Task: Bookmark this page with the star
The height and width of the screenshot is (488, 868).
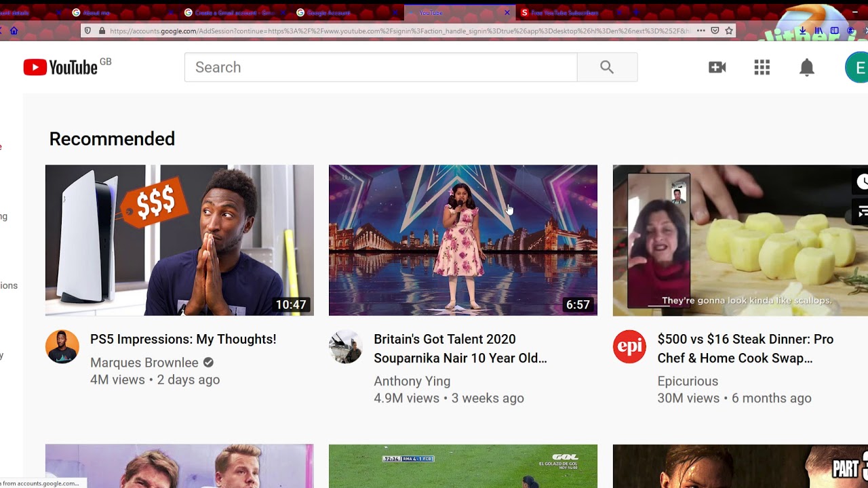Action: [x=729, y=30]
